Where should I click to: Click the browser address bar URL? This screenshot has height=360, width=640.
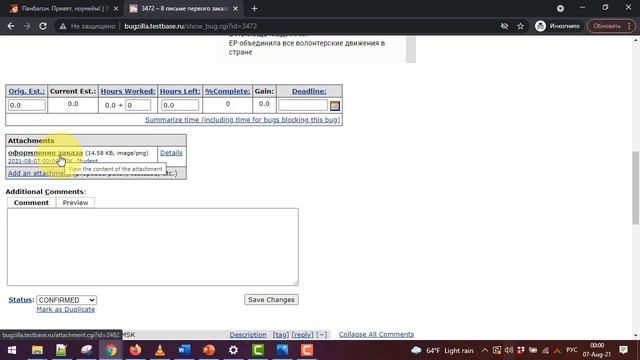191,26
